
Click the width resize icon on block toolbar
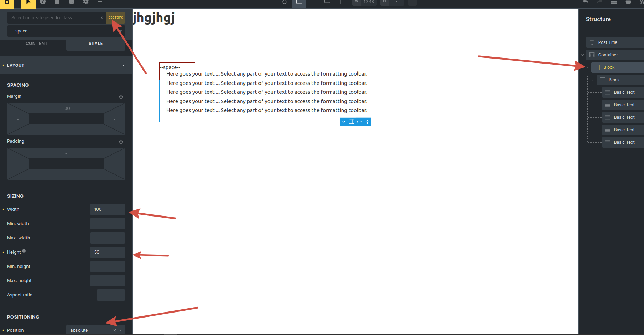pos(359,122)
